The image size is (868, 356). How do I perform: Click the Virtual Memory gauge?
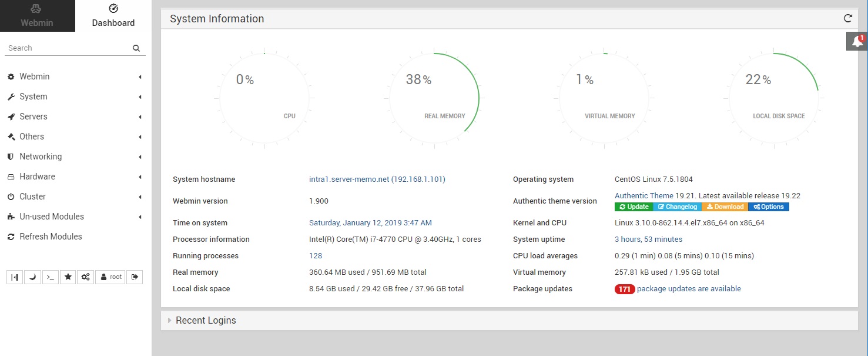(604, 99)
